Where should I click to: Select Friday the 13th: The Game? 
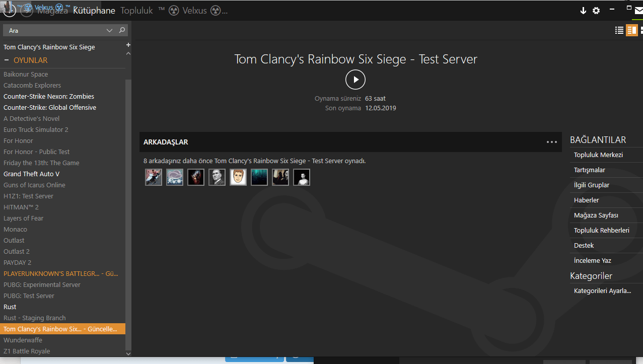click(62, 163)
